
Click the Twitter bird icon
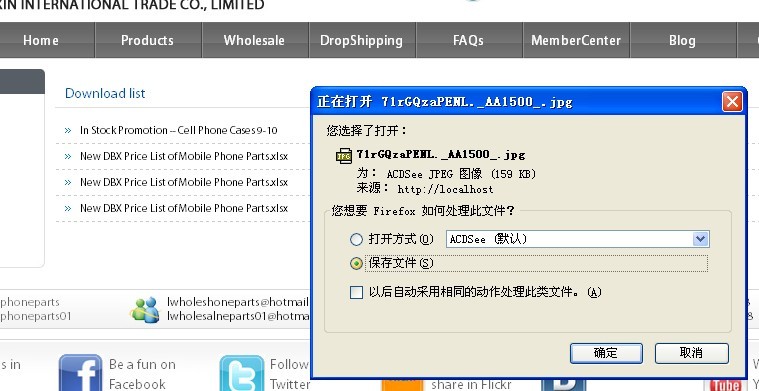(x=242, y=373)
